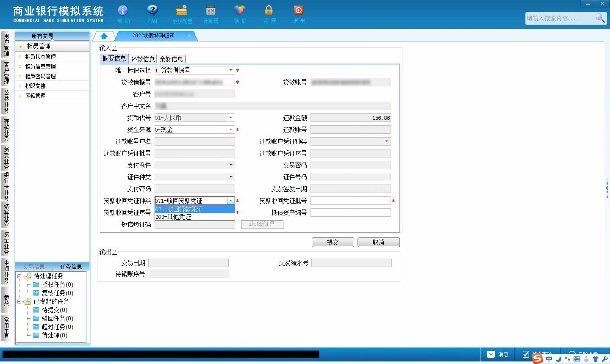Select 203-其他凭证 from the dropdown list
Viewport: 610px width, 364px height.
[x=194, y=217]
